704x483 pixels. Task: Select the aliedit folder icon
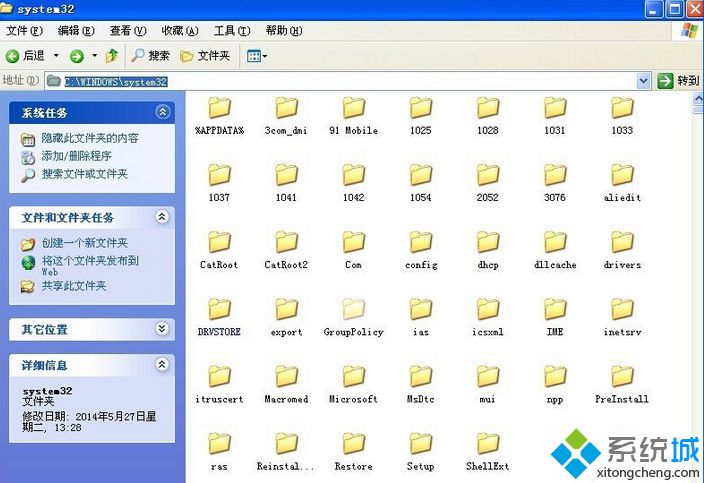click(622, 175)
